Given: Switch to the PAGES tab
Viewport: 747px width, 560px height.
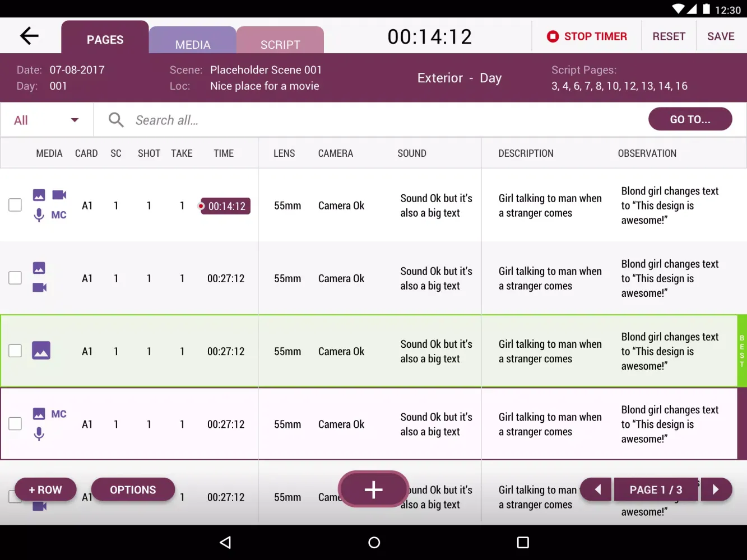Looking at the screenshot, I should click(105, 38).
